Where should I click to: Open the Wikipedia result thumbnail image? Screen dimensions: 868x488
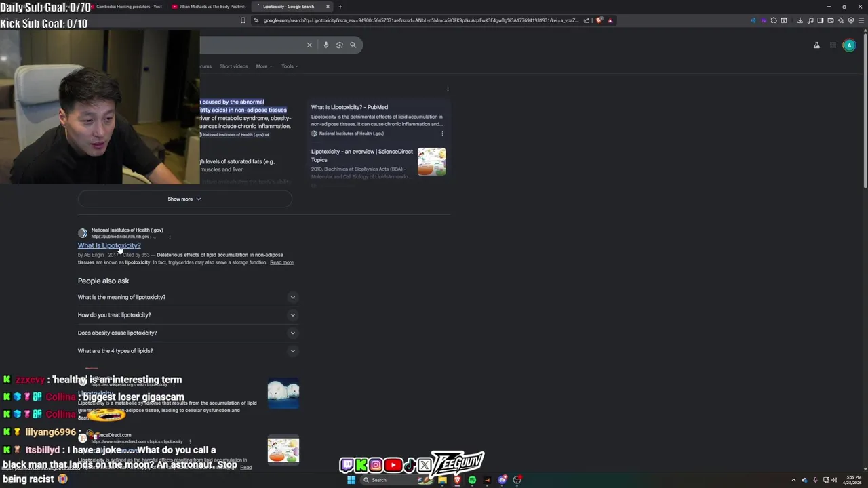tap(283, 393)
